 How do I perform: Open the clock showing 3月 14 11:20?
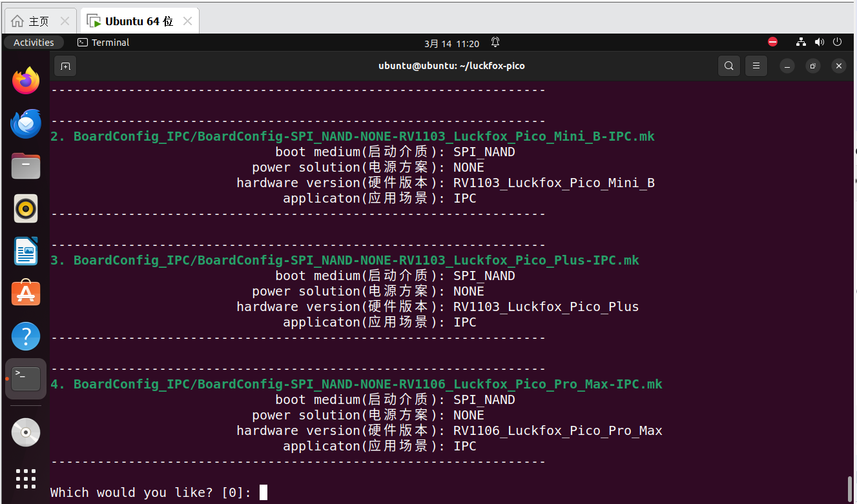coord(452,43)
